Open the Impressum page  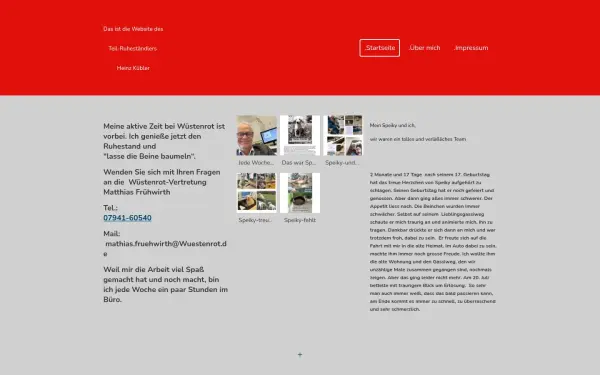click(471, 48)
